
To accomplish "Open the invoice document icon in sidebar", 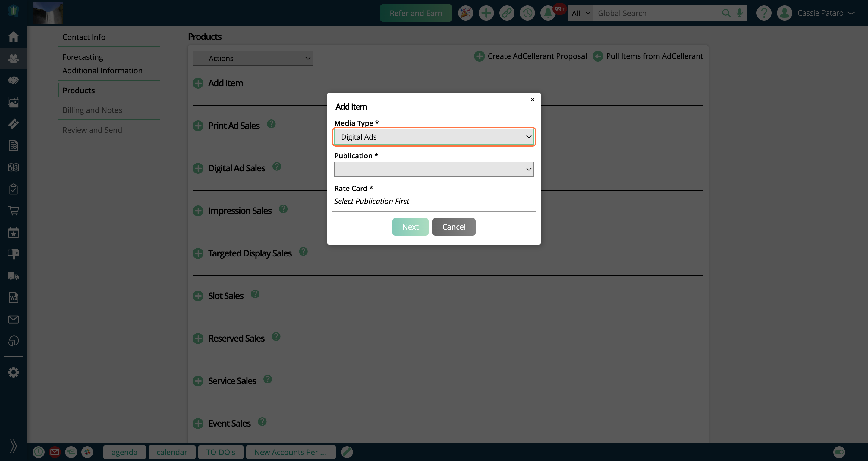I will (x=14, y=145).
